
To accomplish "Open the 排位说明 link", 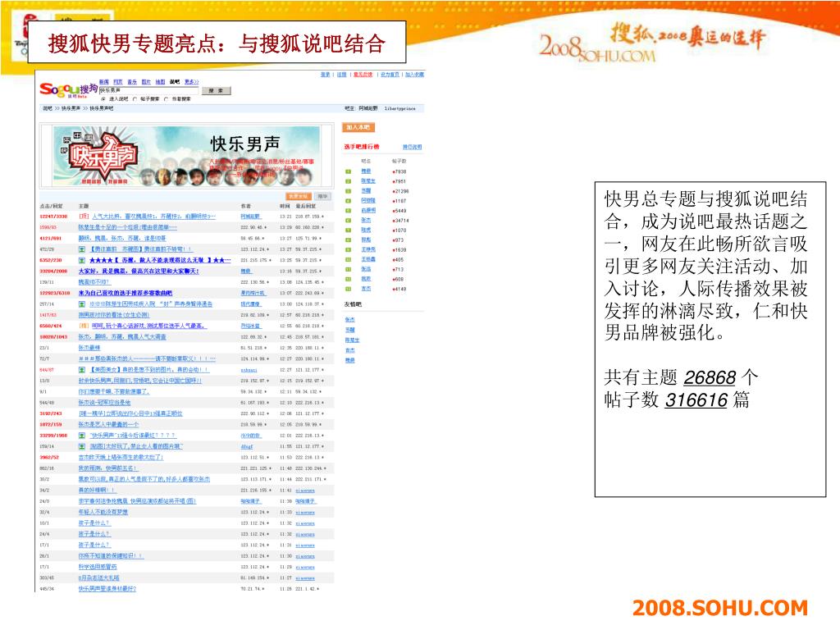I will (x=412, y=147).
